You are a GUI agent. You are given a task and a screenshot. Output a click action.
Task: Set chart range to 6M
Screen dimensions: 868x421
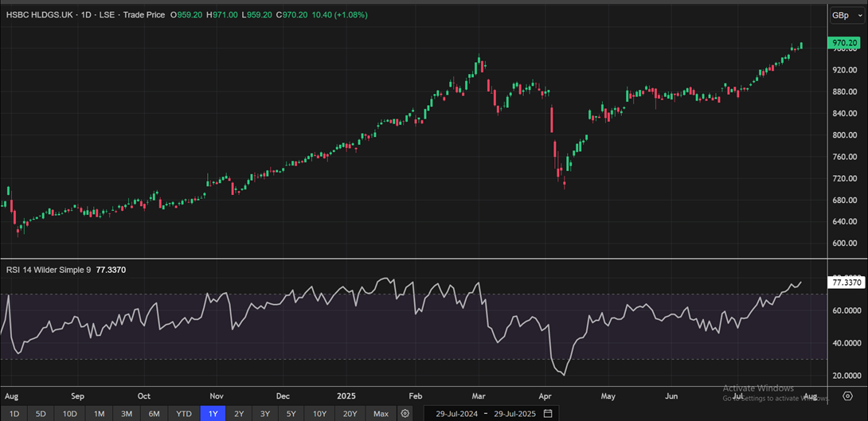pyautogui.click(x=154, y=414)
